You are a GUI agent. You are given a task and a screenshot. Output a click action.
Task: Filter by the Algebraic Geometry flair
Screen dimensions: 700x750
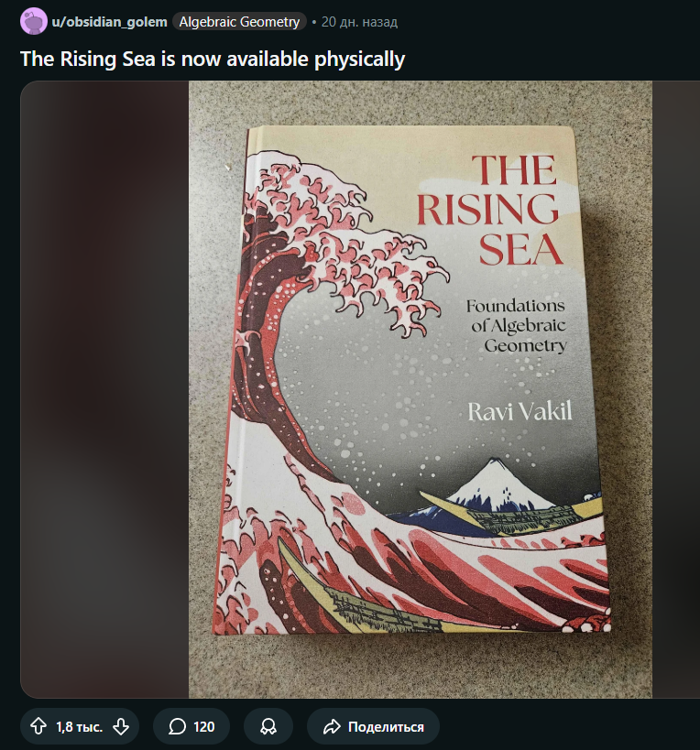tap(239, 21)
